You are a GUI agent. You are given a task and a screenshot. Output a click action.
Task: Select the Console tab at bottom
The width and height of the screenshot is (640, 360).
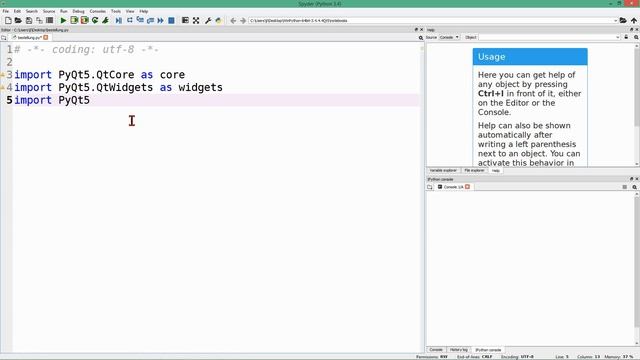[436, 350]
